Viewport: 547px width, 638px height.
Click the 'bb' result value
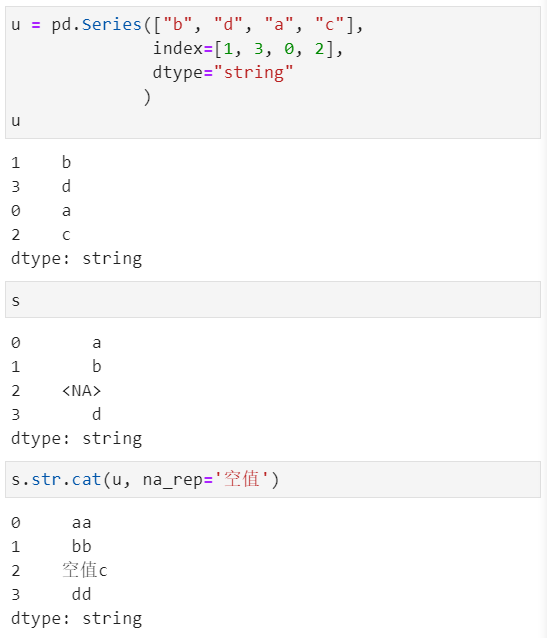point(81,546)
